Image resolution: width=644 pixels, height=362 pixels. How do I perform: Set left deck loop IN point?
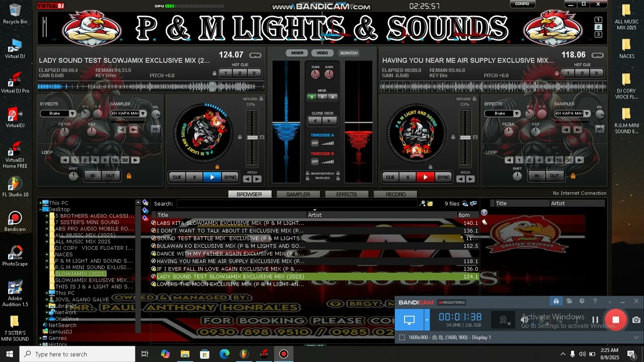point(92,176)
